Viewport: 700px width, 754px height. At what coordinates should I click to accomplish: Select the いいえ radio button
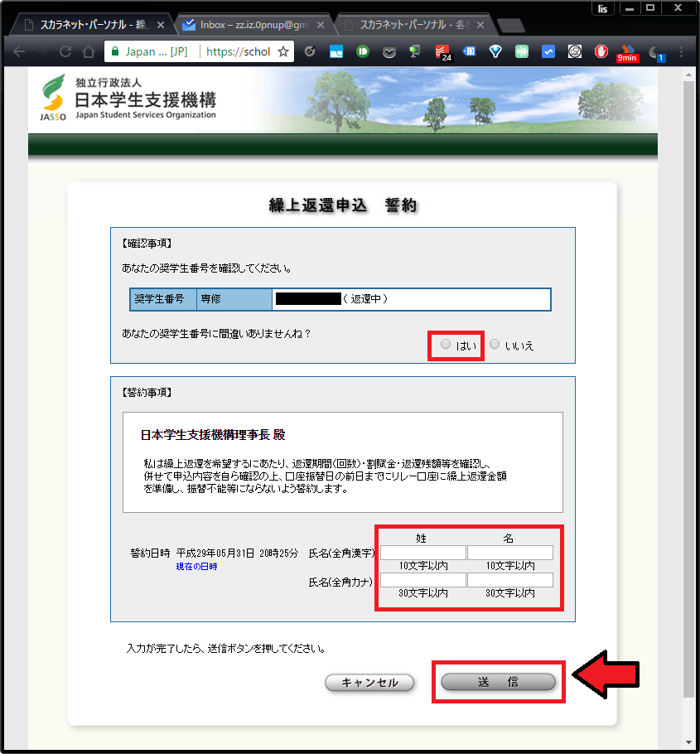click(495, 344)
